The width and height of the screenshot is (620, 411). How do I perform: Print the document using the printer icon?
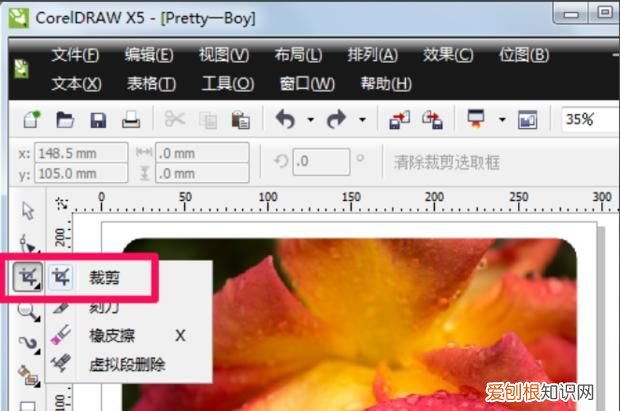(x=130, y=120)
